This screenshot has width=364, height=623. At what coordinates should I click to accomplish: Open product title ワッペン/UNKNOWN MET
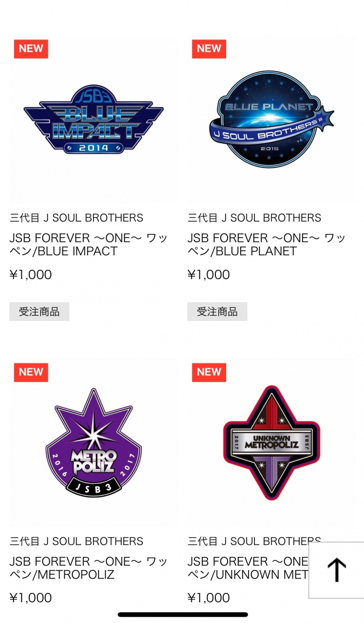(248, 568)
